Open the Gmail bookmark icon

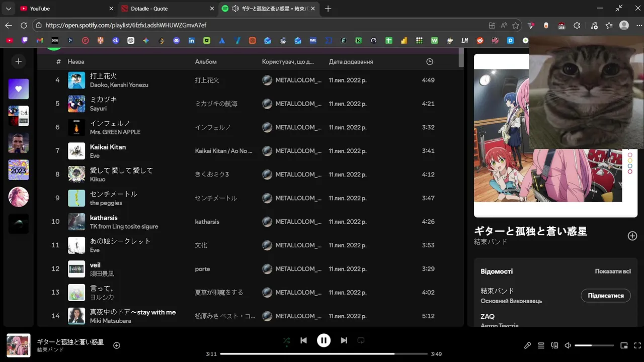click(x=40, y=40)
